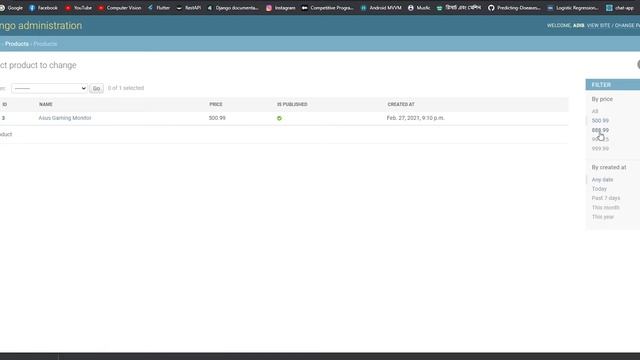
Task: Open the Django documentation bookmark
Action: pos(233,8)
